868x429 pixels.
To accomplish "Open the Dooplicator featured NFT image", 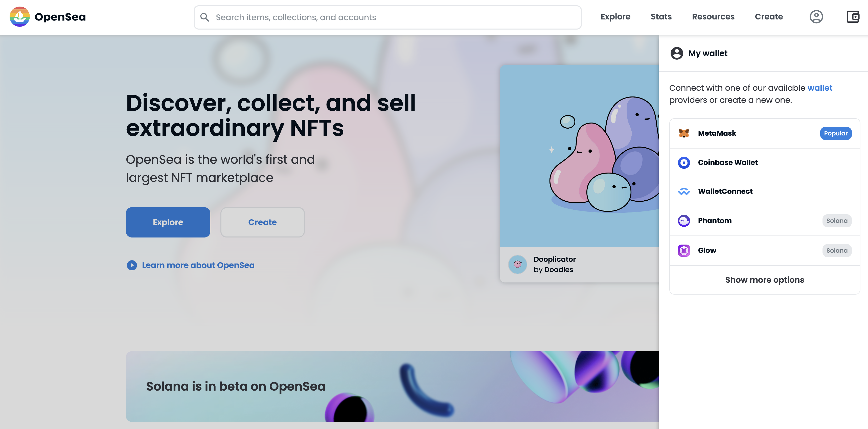I will coord(579,156).
